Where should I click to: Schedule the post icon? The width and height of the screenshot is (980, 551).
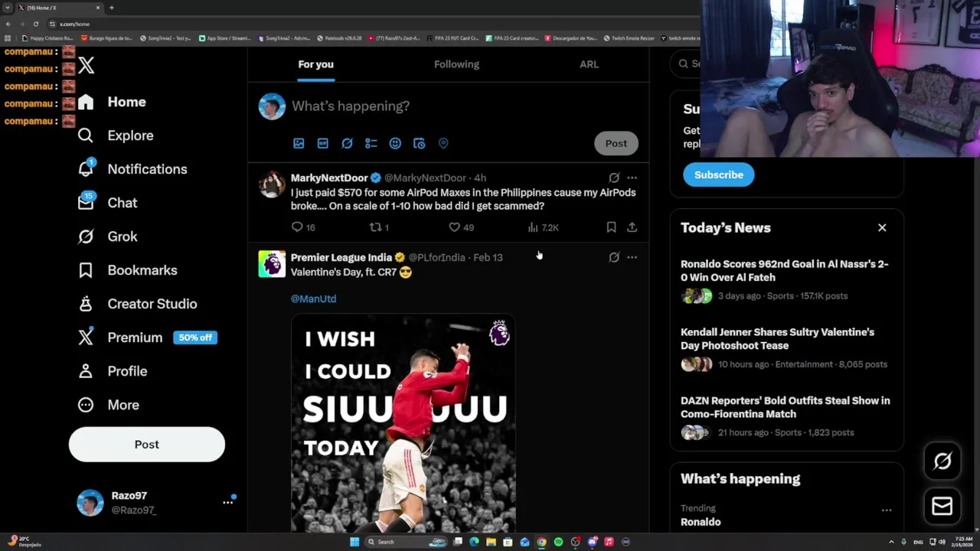click(419, 143)
